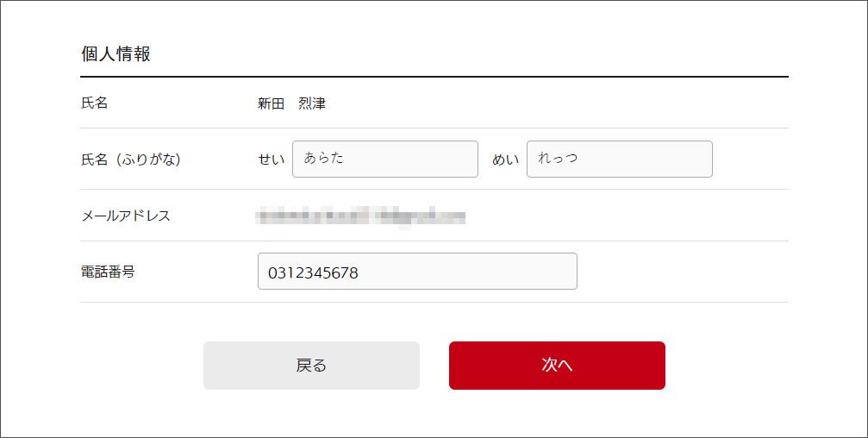
Task: Click the 氏名 row label
Action: tap(94, 103)
